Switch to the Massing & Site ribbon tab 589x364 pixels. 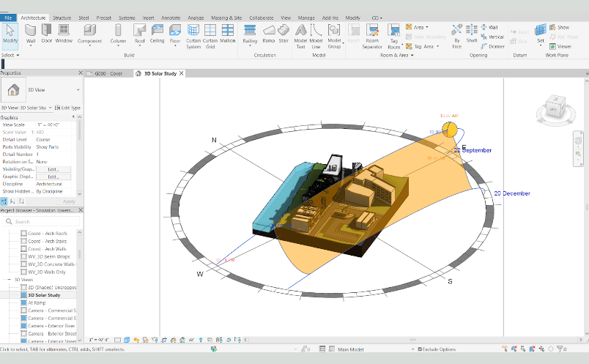[226, 18]
